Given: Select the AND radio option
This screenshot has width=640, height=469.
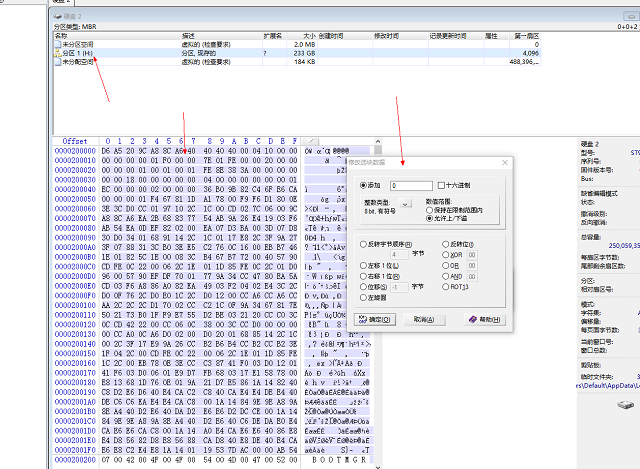Looking at the screenshot, I should [445, 276].
